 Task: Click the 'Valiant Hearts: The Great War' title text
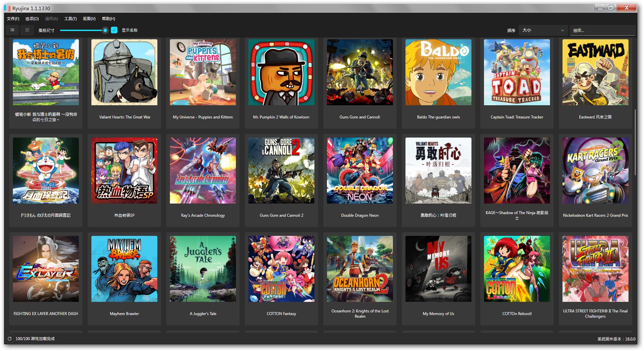125,117
